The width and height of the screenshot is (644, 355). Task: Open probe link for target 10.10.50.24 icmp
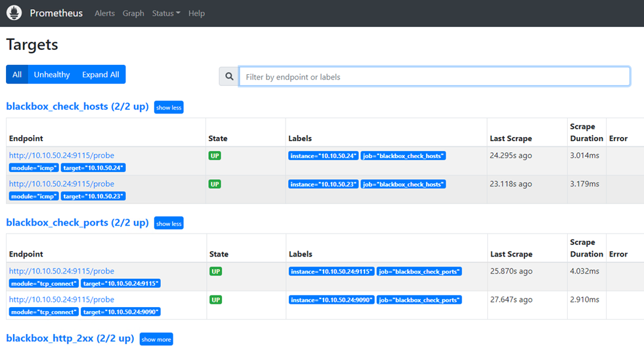pos(62,155)
